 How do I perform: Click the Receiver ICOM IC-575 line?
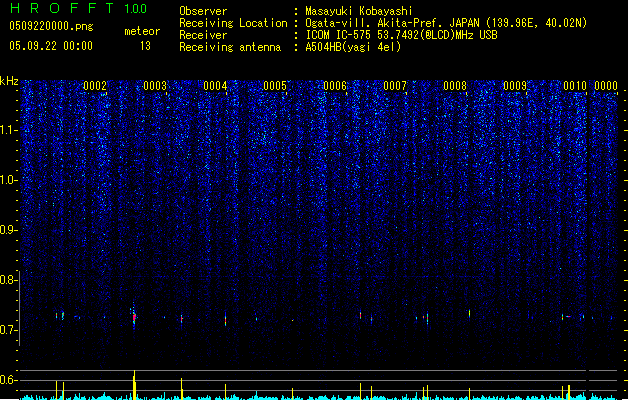click(338, 35)
